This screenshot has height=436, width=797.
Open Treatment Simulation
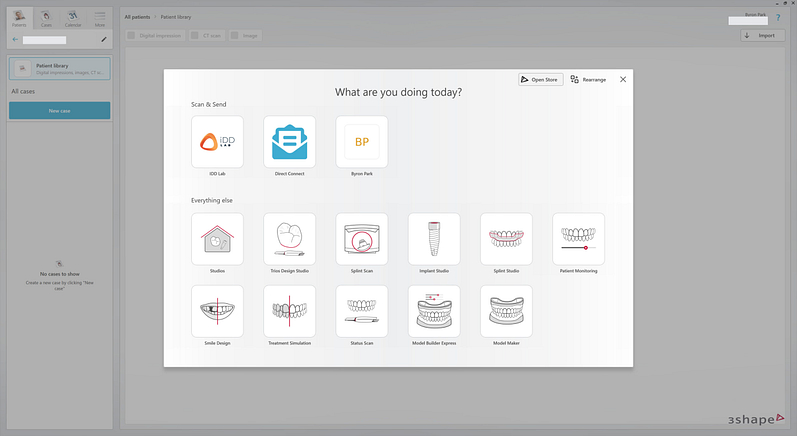pos(289,311)
